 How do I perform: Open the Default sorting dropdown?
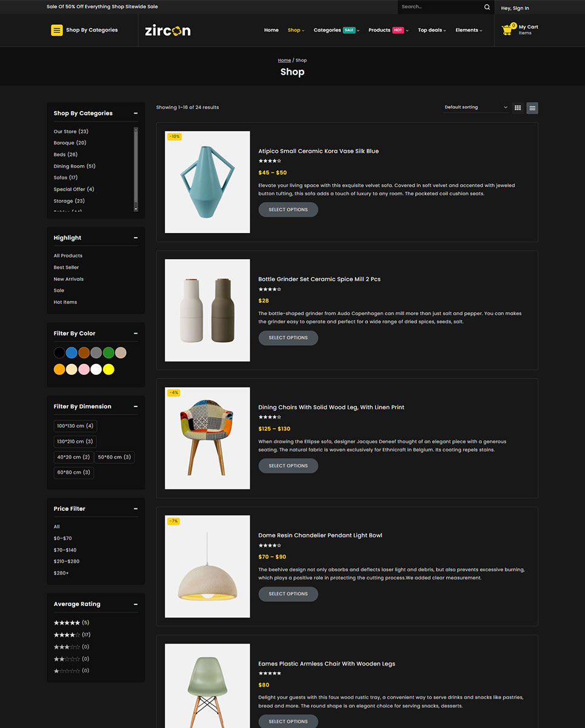pyautogui.click(x=475, y=107)
